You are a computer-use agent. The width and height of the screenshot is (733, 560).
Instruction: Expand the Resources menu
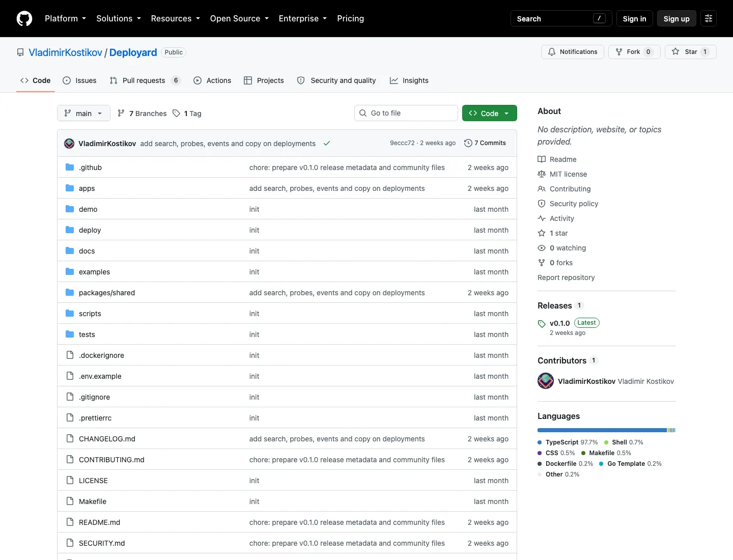[176, 18]
